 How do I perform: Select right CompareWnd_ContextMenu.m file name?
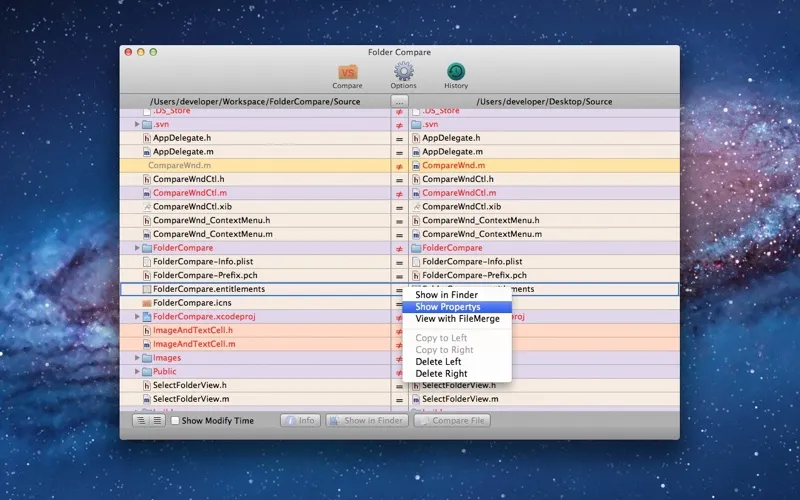482,234
